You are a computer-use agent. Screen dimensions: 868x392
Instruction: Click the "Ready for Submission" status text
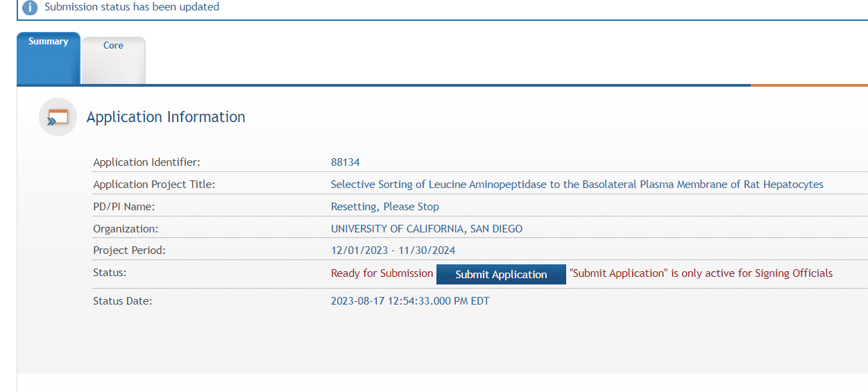coord(382,273)
